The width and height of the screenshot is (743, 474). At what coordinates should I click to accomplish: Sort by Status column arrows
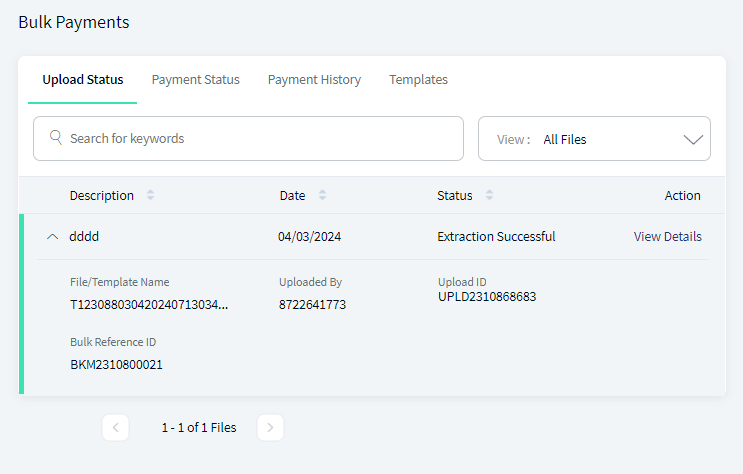click(489, 195)
